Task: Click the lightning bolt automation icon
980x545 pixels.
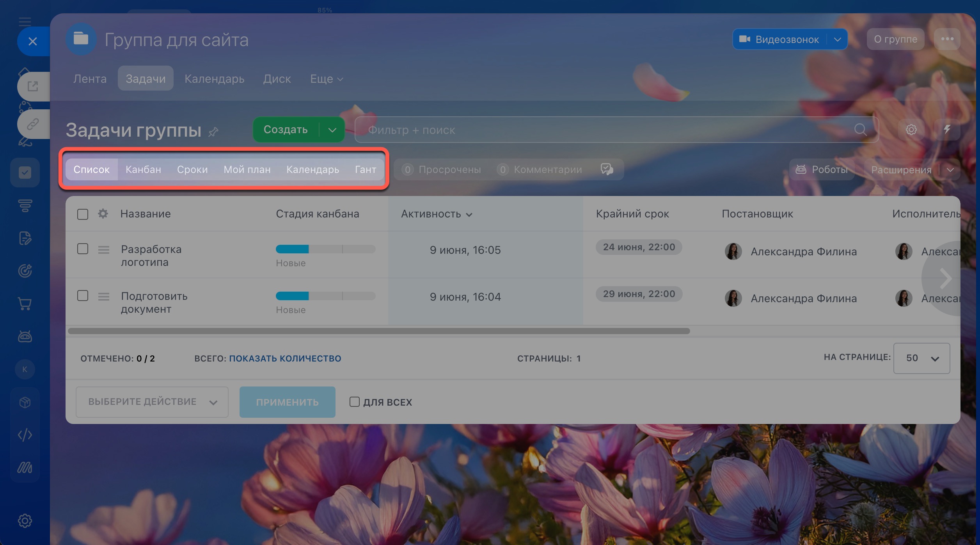Action: click(x=947, y=130)
